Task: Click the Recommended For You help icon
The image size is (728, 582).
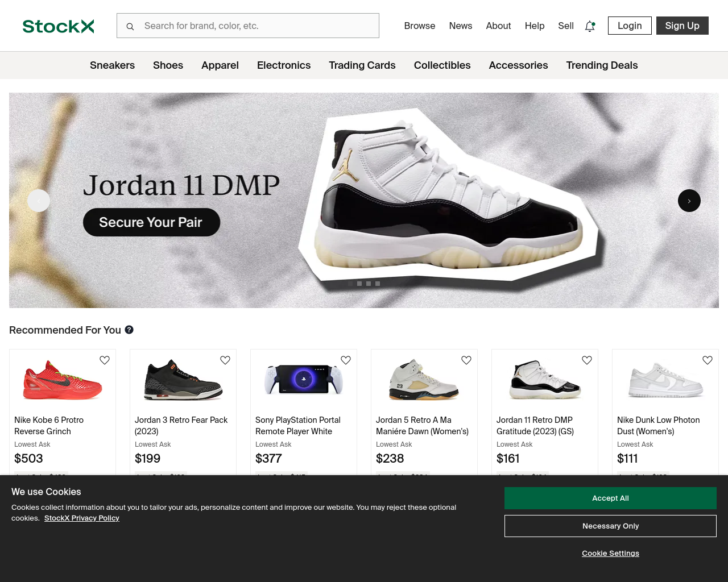Action: (129, 330)
